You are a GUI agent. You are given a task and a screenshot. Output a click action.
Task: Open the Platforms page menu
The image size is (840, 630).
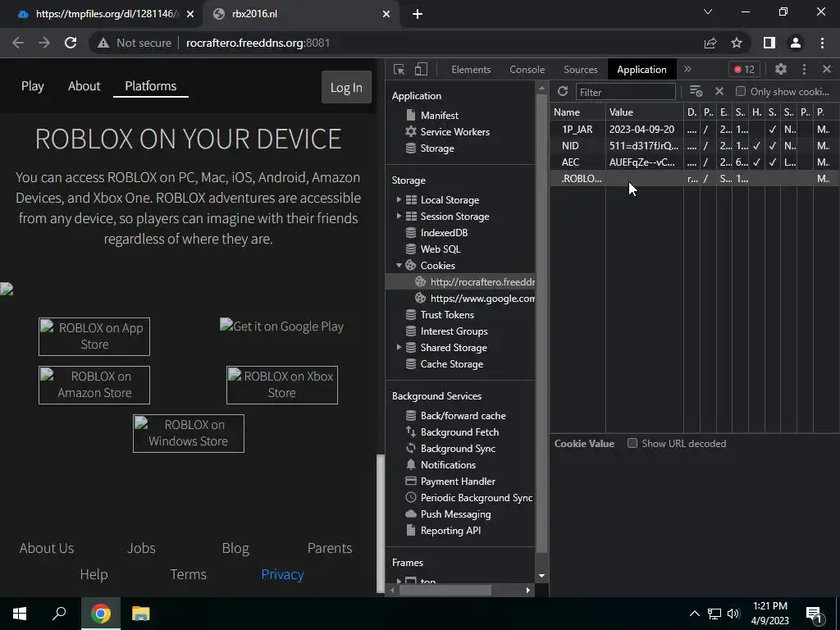coord(151,85)
